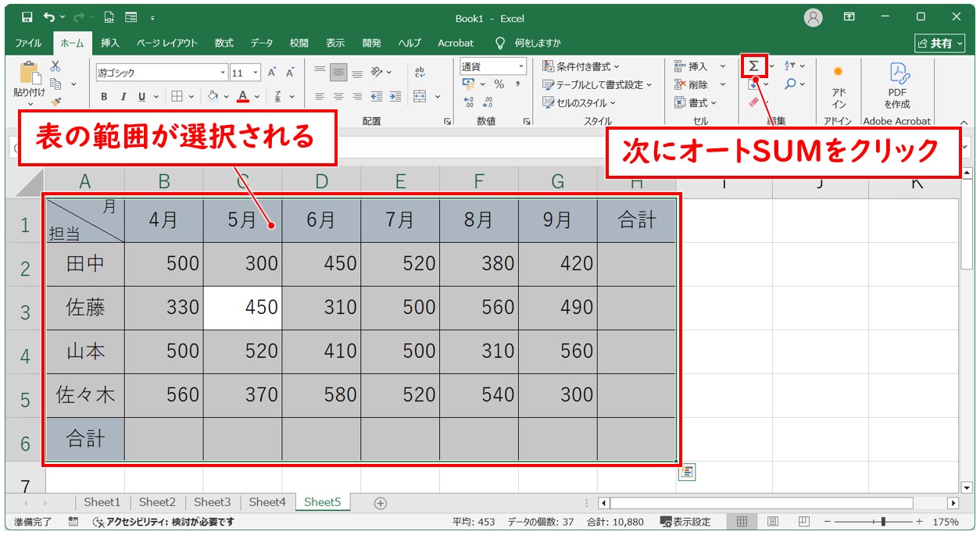Increase font size with the larger A

272,73
